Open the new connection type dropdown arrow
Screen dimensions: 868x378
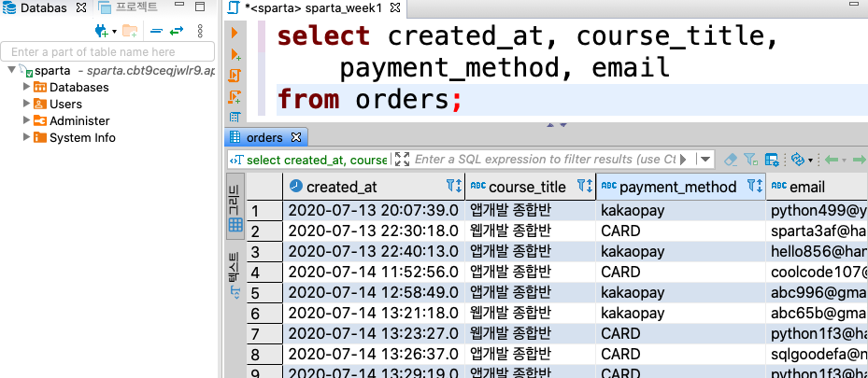pos(114,32)
